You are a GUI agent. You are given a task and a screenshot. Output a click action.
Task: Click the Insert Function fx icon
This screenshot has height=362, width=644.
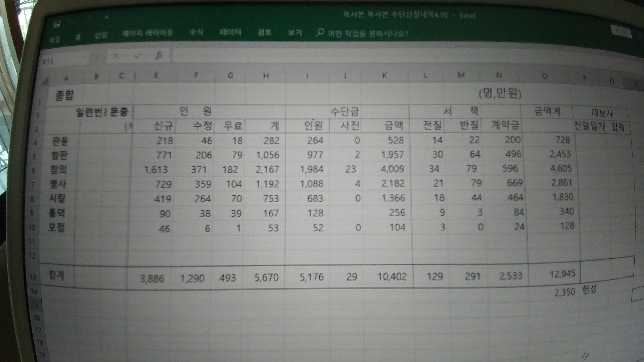coord(159,55)
